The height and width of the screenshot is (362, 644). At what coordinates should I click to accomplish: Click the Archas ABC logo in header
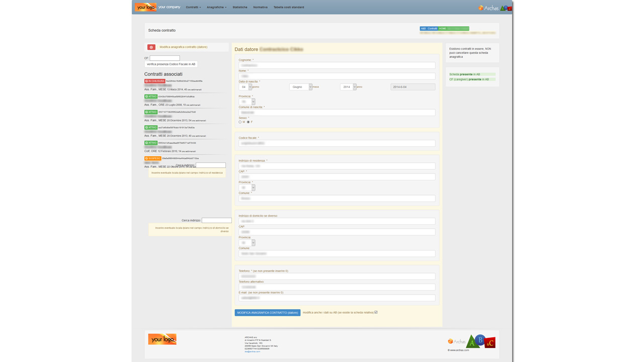[495, 8]
